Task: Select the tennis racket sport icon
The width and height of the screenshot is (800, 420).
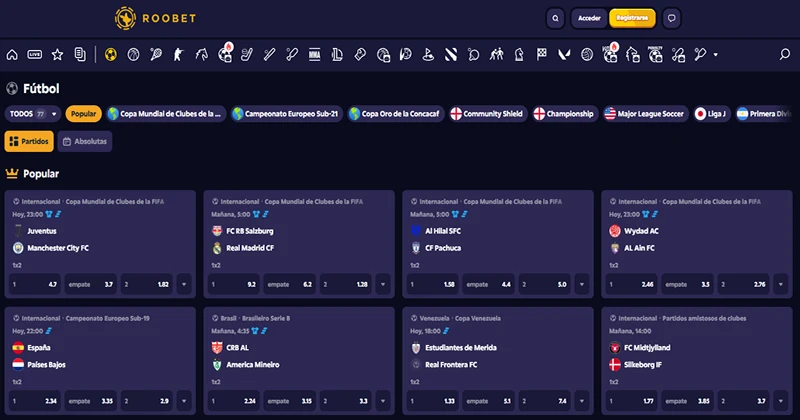Action: tap(156, 55)
